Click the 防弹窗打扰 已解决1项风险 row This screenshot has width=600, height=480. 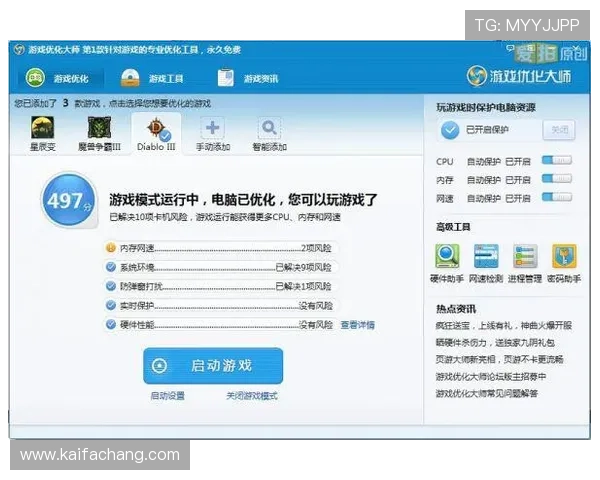(221, 286)
